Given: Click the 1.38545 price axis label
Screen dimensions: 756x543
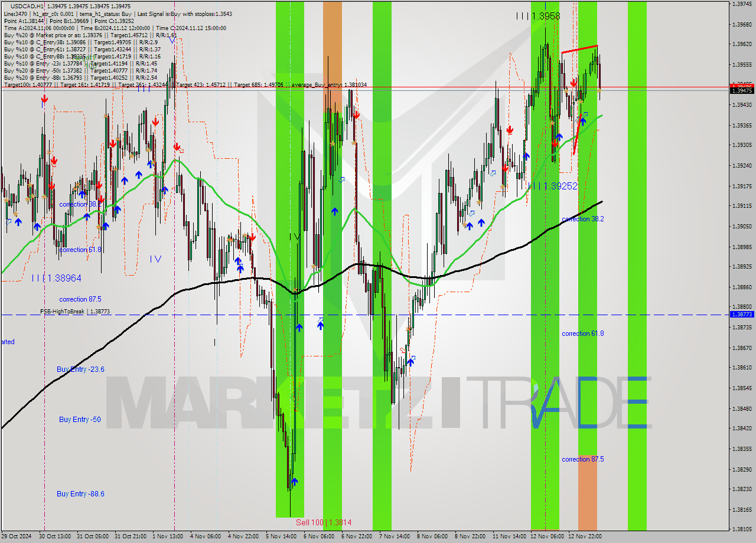Looking at the screenshot, I should (x=742, y=388).
